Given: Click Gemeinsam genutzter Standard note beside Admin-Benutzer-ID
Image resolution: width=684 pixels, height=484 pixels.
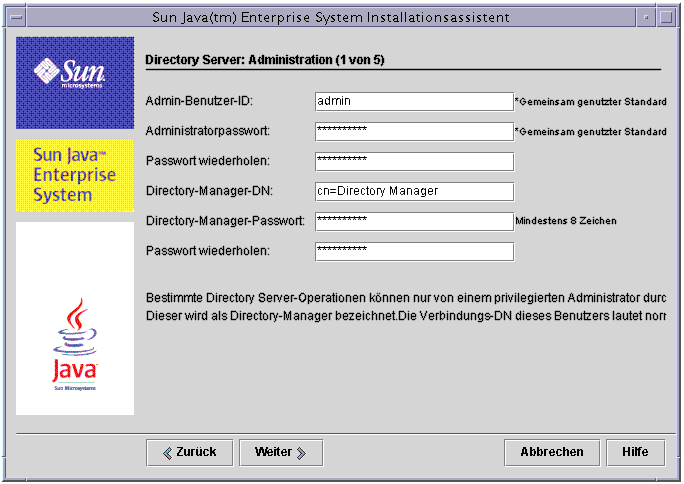Looking at the screenshot, I should coord(591,102).
